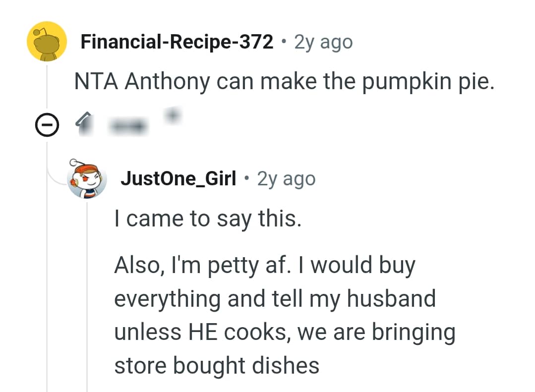Click Financial-Recipe-372's yellow snoo avatar
Image resolution: width=535 pixels, height=392 pixels.
pyautogui.click(x=46, y=42)
